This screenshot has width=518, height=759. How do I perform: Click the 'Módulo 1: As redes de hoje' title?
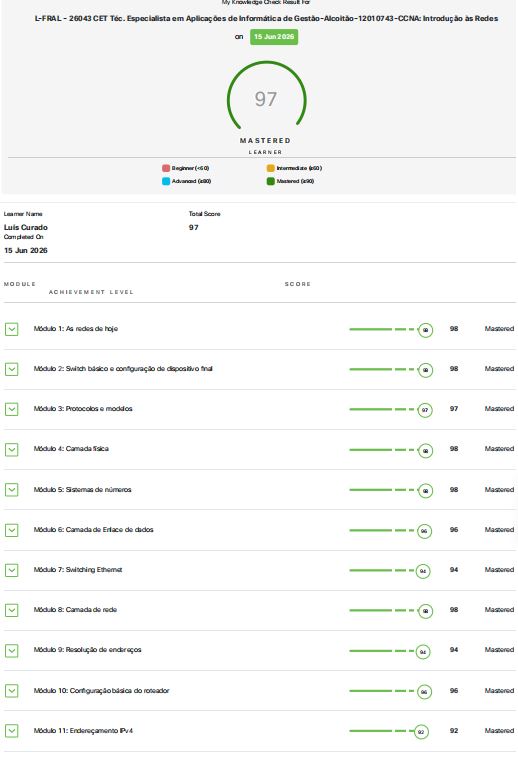point(76,329)
